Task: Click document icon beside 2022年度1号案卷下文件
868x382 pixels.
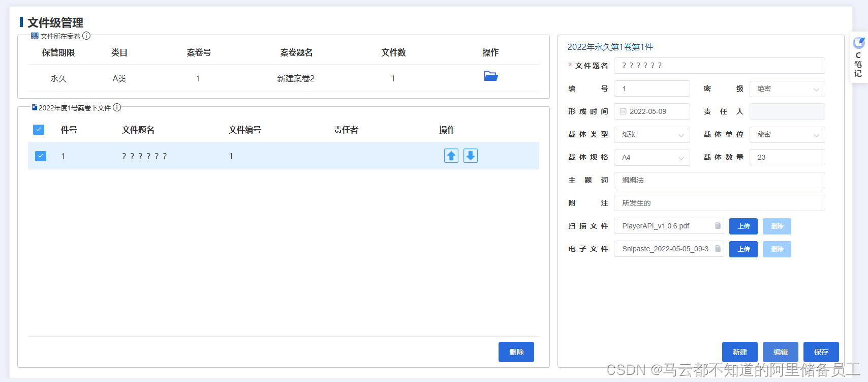Action: pyautogui.click(x=35, y=107)
